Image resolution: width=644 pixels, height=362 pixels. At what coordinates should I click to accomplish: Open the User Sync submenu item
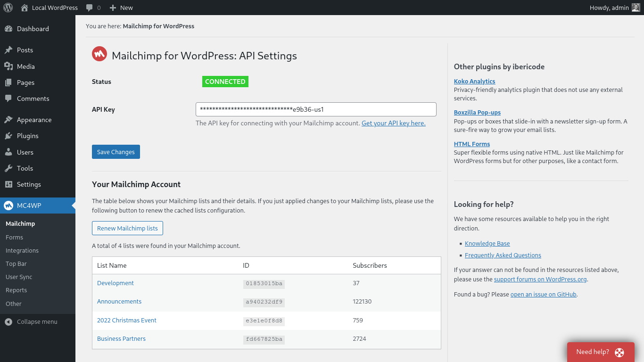(19, 277)
